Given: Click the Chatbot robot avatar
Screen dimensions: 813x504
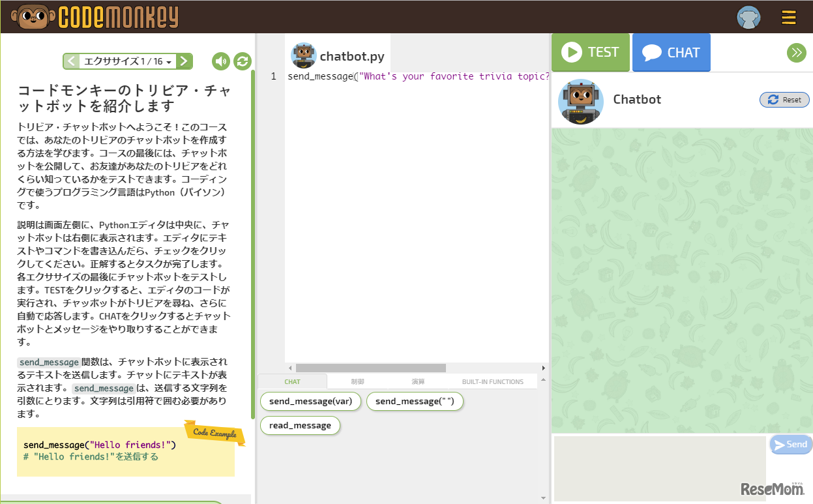Looking at the screenshot, I should [581, 102].
